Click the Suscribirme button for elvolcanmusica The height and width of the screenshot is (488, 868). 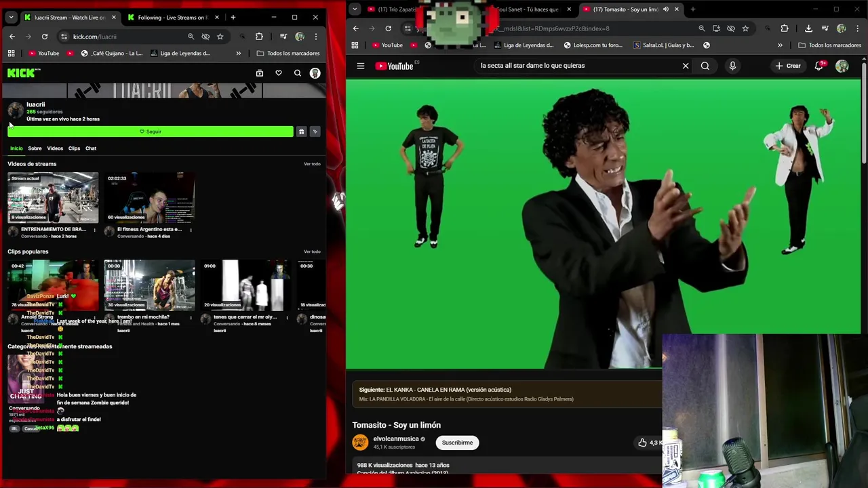(x=458, y=443)
